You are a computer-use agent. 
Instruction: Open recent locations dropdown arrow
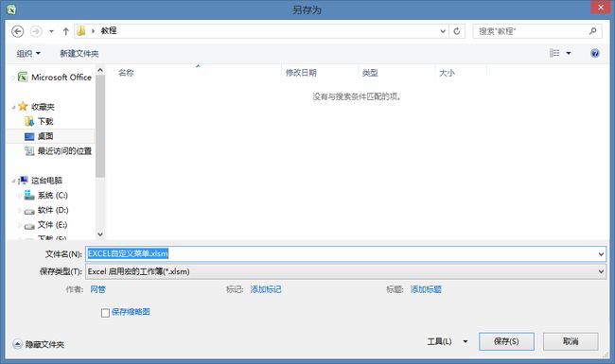click(51, 31)
